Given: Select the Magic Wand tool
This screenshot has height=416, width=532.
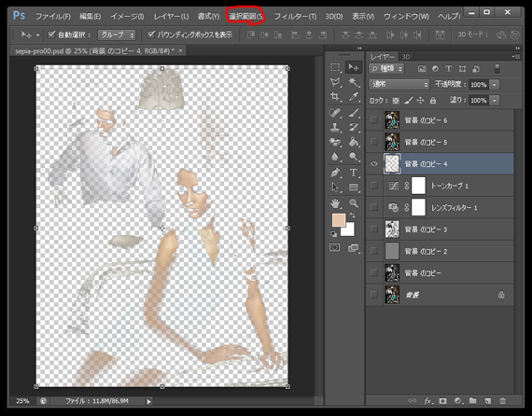Looking at the screenshot, I should (354, 82).
